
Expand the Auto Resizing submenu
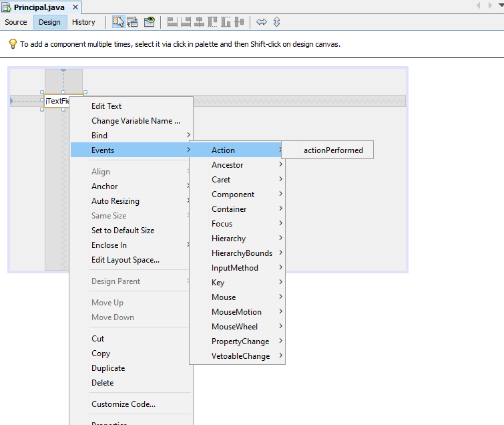tap(132, 201)
